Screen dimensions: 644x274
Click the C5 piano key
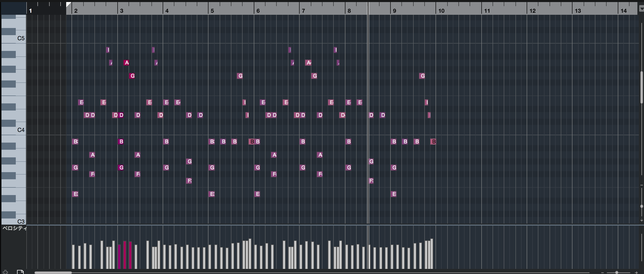point(14,38)
